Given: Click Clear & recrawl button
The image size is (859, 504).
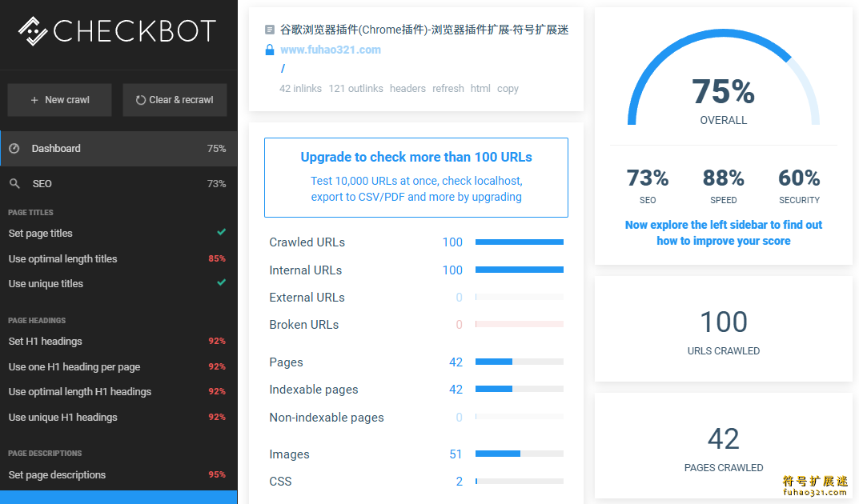Looking at the screenshot, I should [x=175, y=99].
